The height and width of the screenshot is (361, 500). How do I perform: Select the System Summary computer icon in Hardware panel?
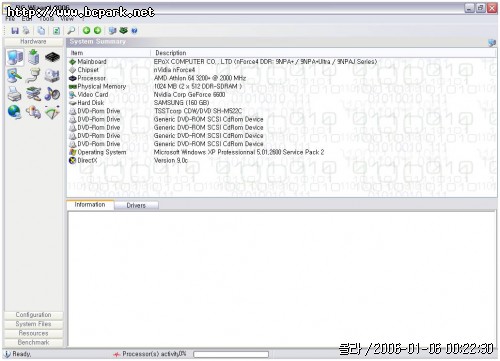pyautogui.click(x=15, y=57)
